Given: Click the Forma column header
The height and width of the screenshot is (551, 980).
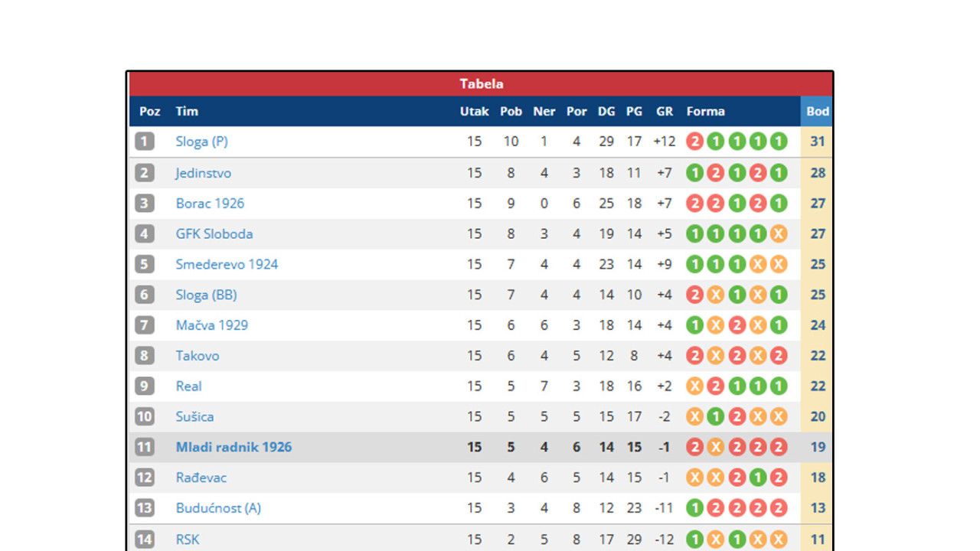Looking at the screenshot, I should point(705,111).
